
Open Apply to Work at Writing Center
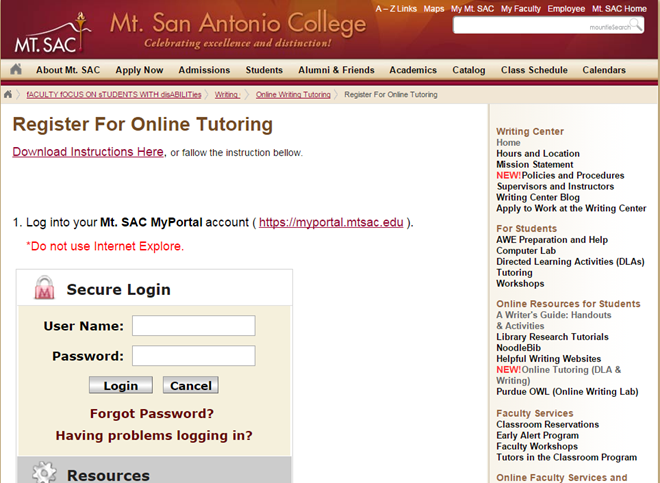(x=571, y=208)
